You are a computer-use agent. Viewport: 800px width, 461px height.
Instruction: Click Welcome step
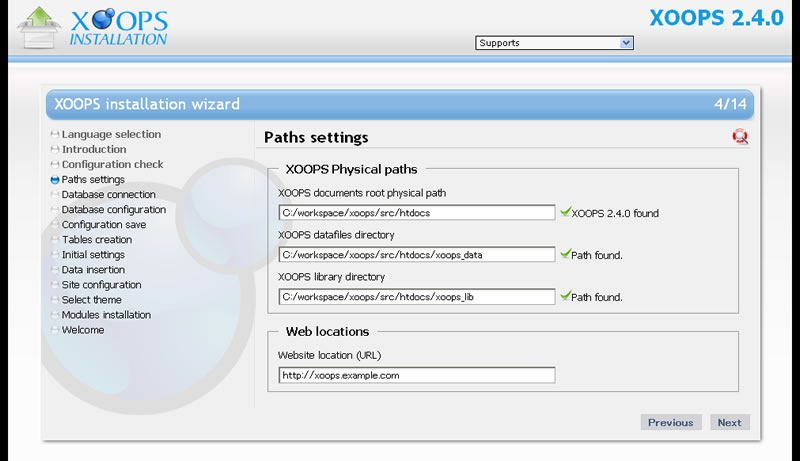[x=83, y=330]
